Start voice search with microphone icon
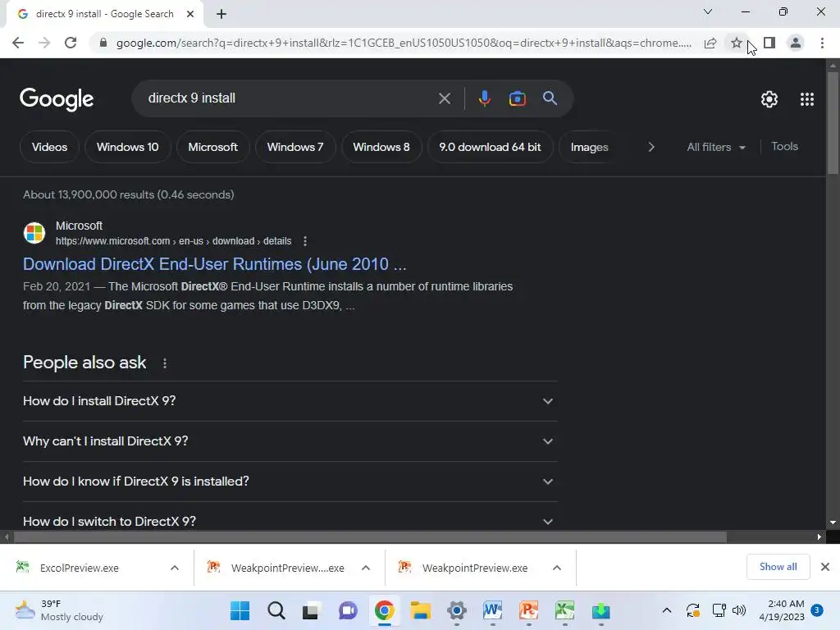The image size is (840, 630). [484, 98]
